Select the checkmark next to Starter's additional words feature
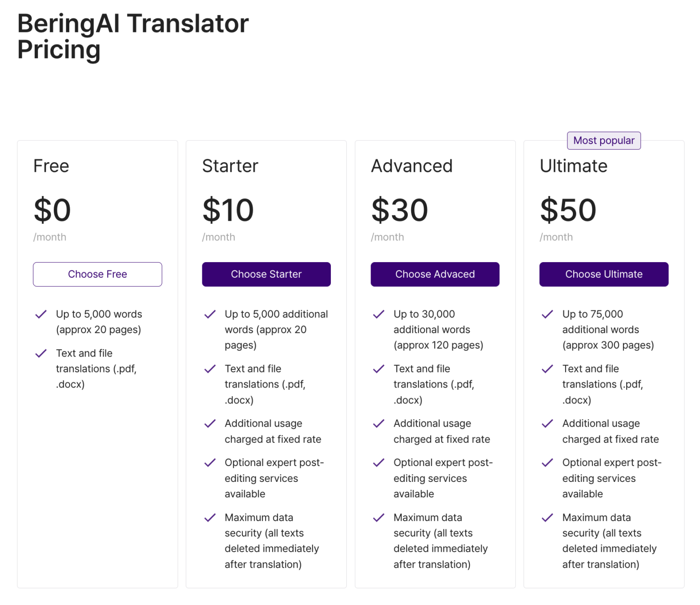This screenshot has height=605, width=700. (210, 314)
